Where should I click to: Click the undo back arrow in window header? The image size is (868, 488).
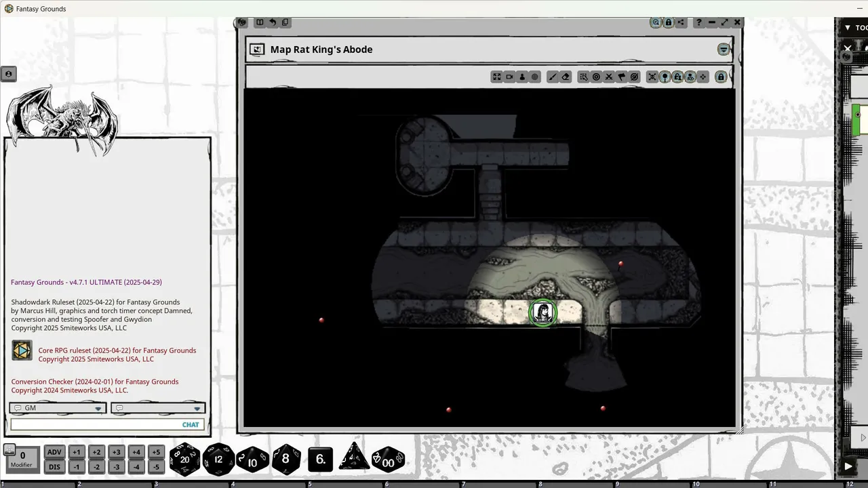coord(273,22)
